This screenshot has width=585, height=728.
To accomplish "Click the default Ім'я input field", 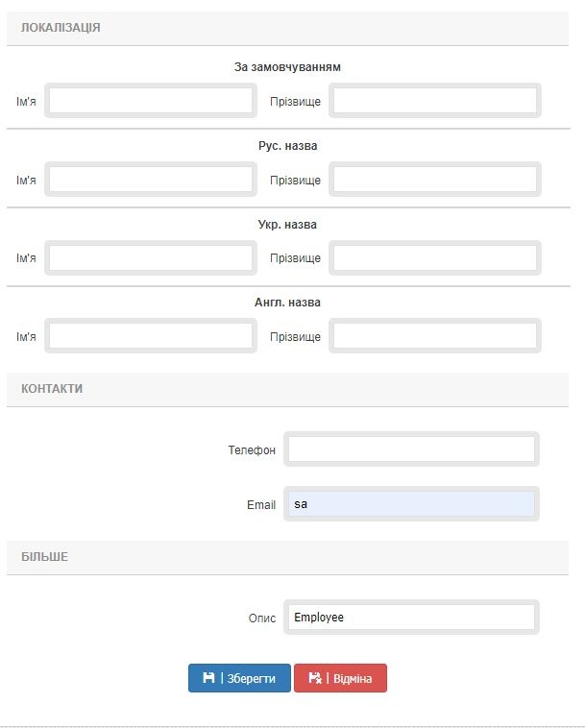I will [x=151, y=101].
